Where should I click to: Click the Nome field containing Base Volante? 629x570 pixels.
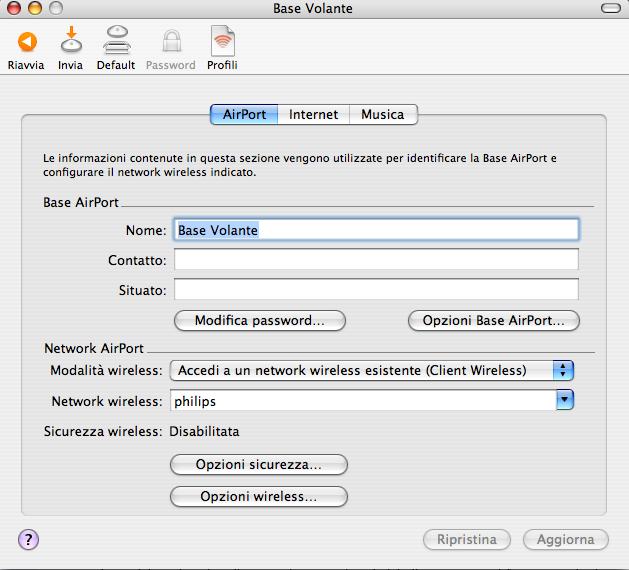(376, 230)
